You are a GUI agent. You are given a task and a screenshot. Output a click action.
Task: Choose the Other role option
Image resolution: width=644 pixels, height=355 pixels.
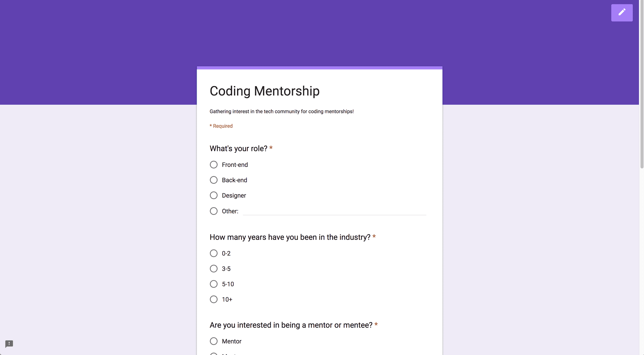[214, 211]
